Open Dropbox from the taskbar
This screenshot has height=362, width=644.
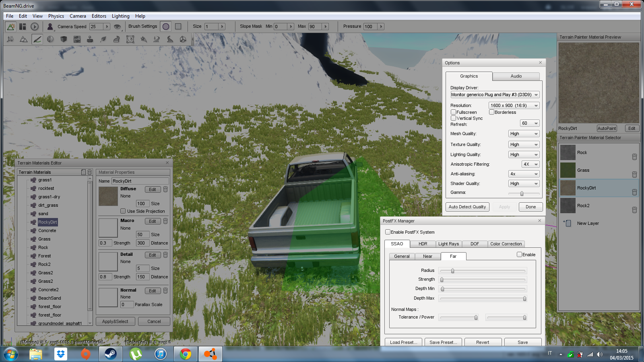coord(61,354)
